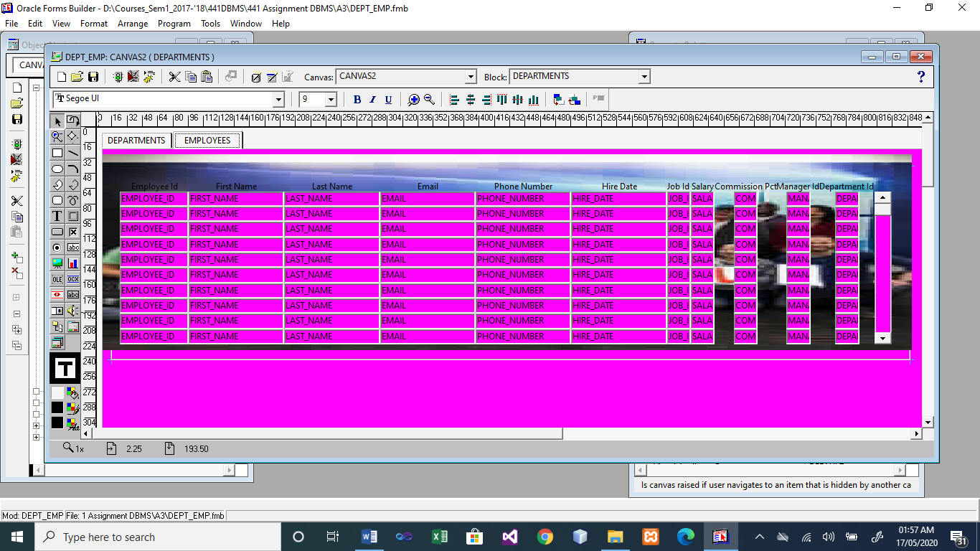Toggle Bold formatting
This screenshot has height=551, width=980.
coord(357,100)
